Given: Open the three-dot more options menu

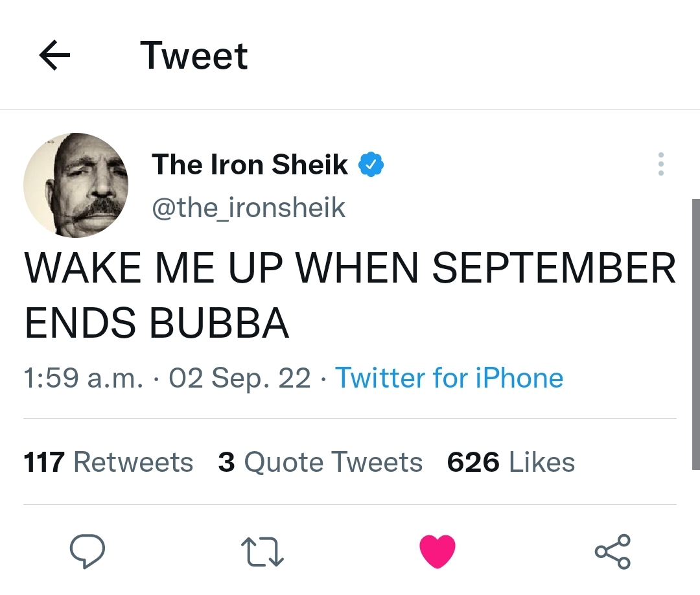Looking at the screenshot, I should pos(660,165).
